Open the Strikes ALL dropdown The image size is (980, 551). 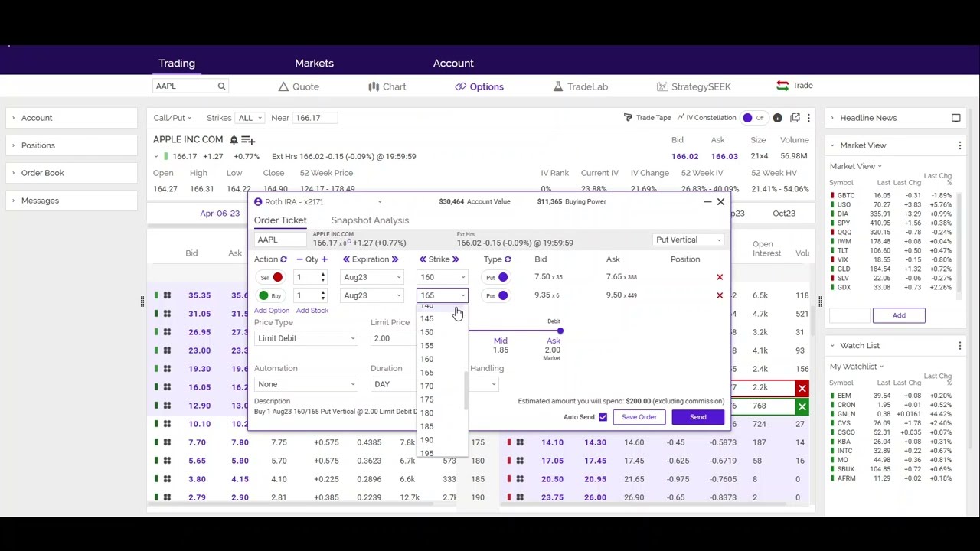251,118
